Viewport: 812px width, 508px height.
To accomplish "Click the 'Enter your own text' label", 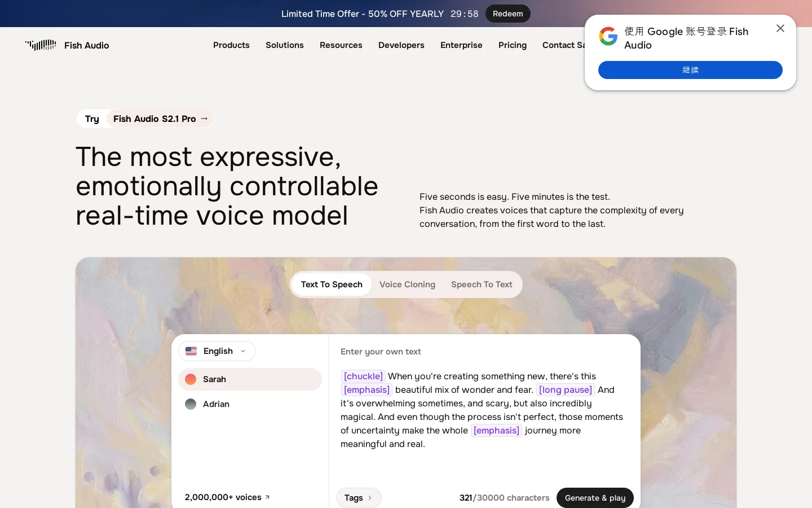I will point(381,352).
